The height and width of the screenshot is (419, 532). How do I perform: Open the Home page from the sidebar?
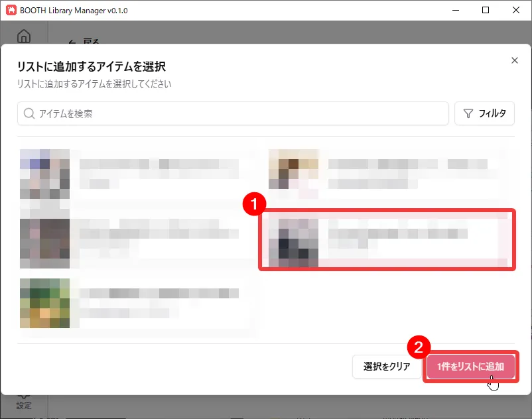pos(24,36)
